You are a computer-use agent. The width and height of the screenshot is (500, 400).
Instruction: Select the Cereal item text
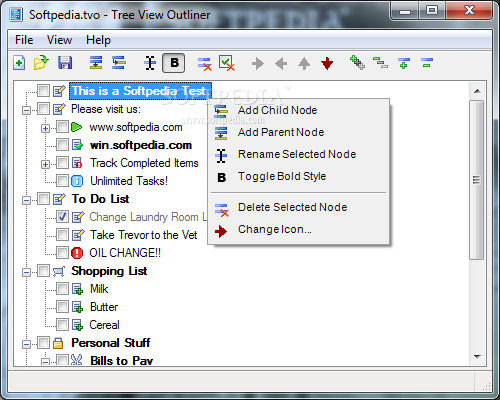coord(104,325)
